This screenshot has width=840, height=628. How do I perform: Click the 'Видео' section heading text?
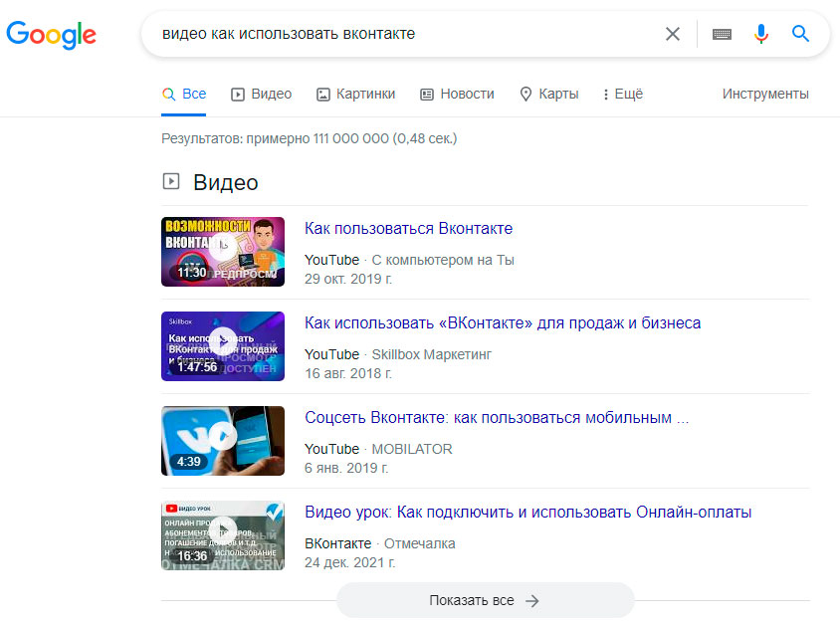[x=226, y=182]
